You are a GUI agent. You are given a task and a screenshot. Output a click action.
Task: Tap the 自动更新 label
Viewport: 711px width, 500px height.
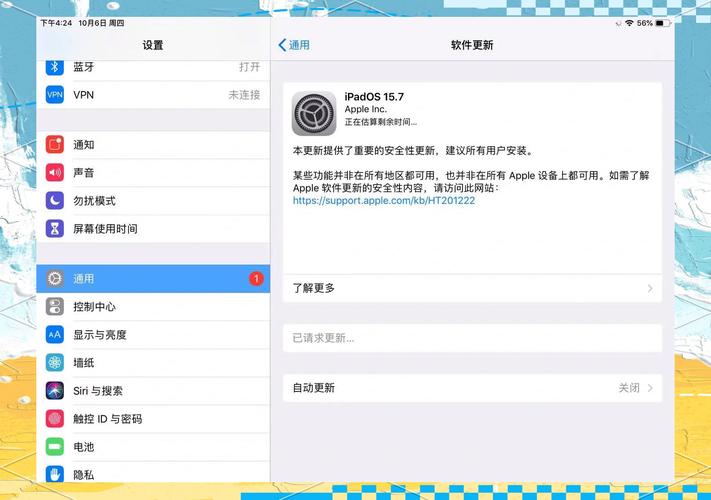tap(313, 388)
